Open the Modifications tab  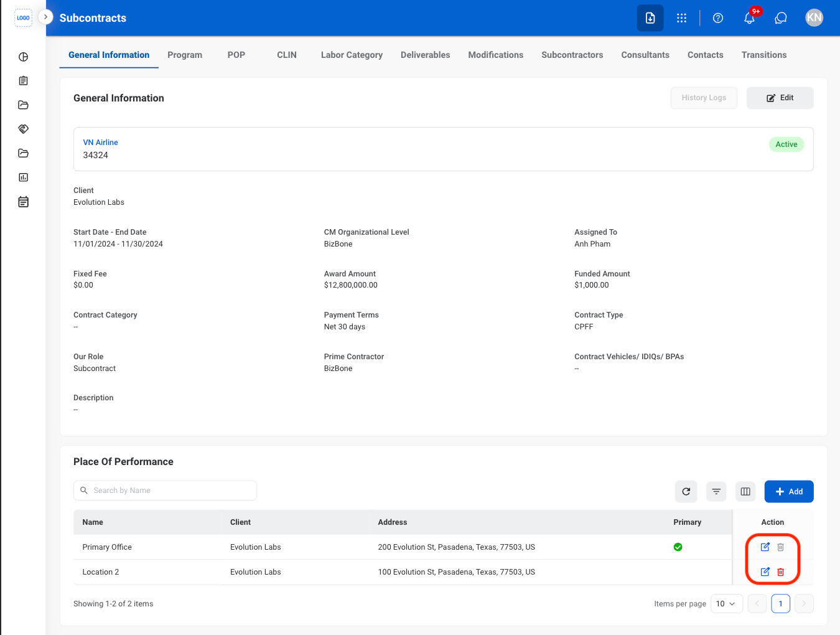pyautogui.click(x=496, y=55)
